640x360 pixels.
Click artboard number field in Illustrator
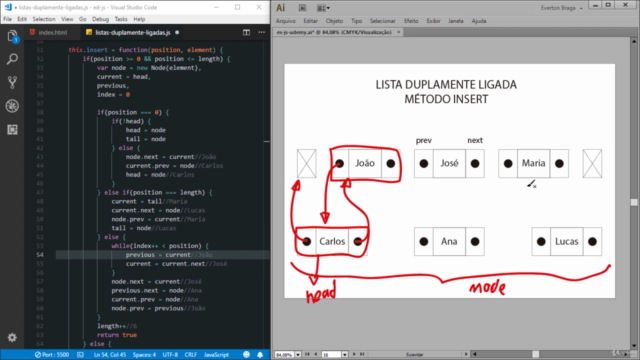(x=331, y=355)
